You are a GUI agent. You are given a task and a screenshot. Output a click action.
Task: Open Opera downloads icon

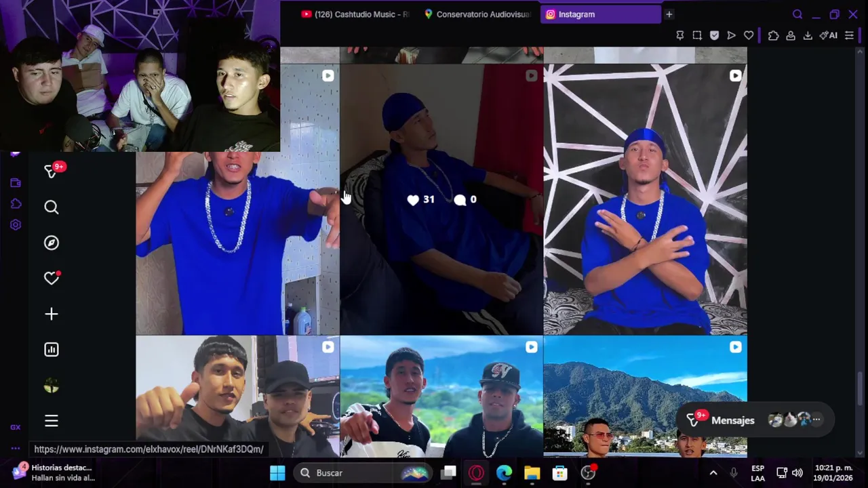tap(808, 35)
